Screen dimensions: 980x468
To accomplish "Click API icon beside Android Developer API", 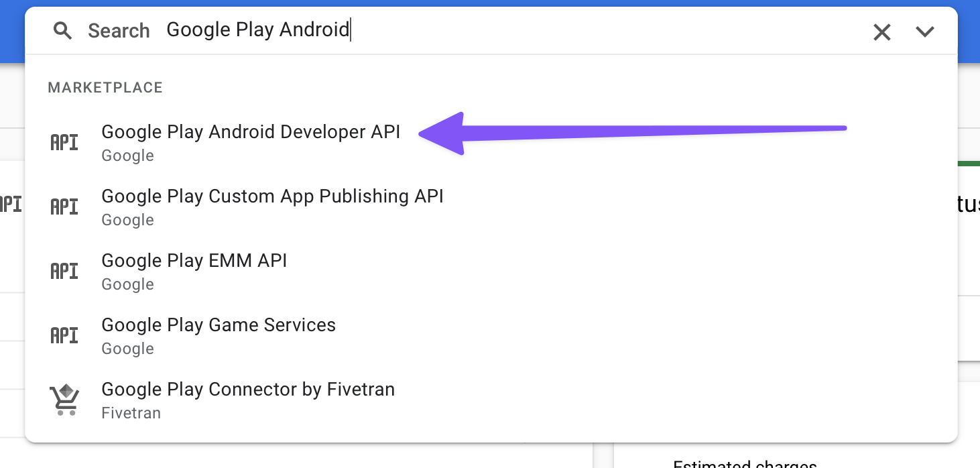I will click(64, 142).
